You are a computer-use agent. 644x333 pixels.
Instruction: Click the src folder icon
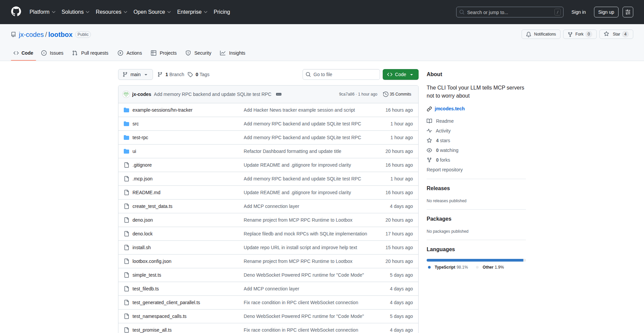[126, 124]
